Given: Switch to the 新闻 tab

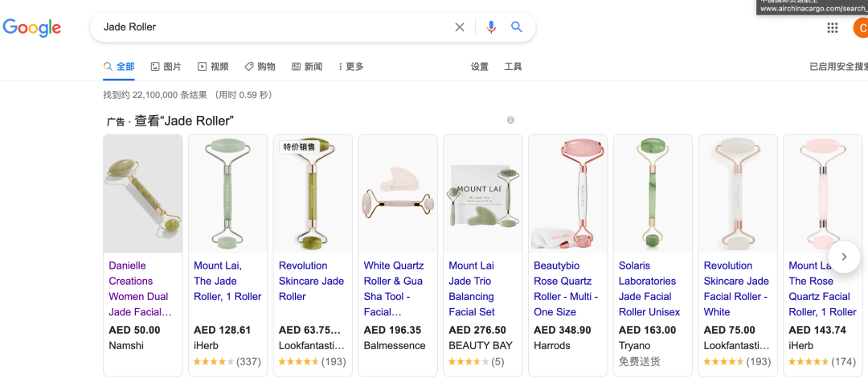Looking at the screenshot, I should [x=307, y=67].
